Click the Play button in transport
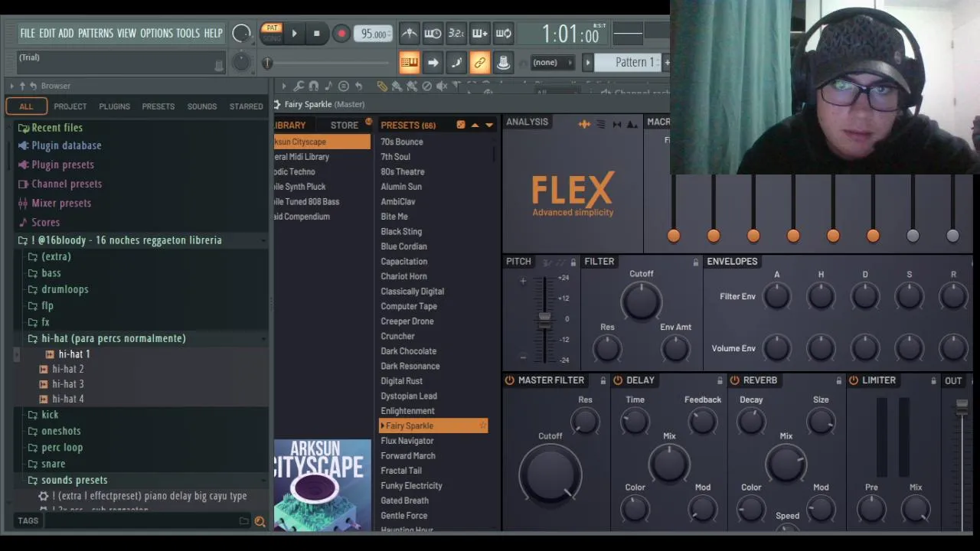The image size is (980, 551). [x=294, y=34]
